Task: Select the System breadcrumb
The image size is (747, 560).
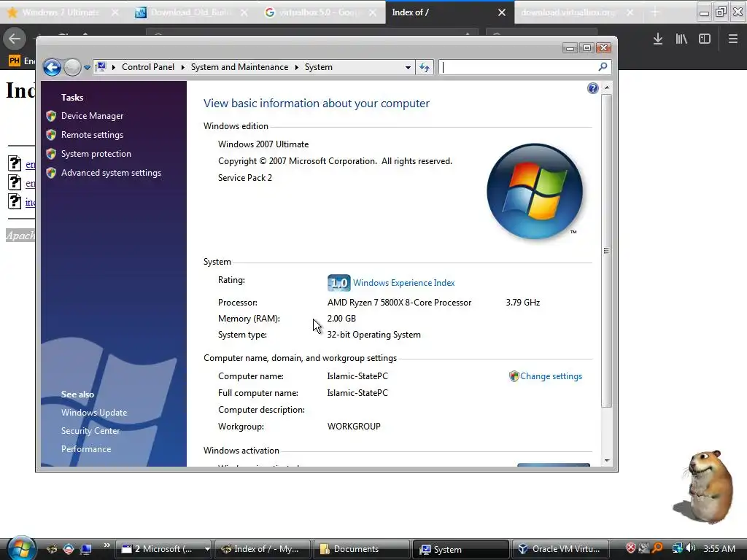Action: [x=318, y=67]
